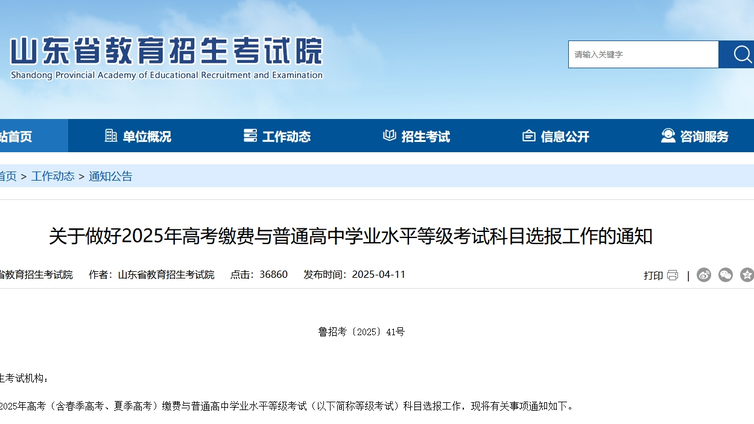754x424 pixels.
Task: Click the 通知公告 breadcrumb link
Action: pyautogui.click(x=111, y=176)
